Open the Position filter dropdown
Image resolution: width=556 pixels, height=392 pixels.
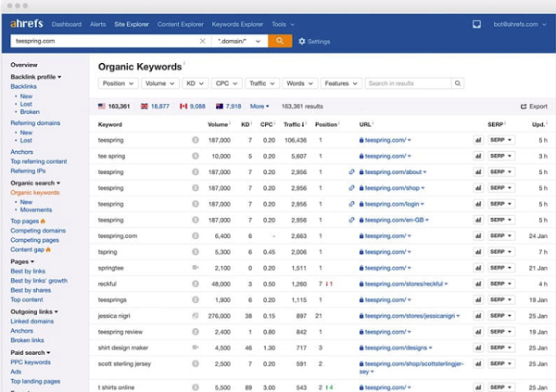pos(118,83)
